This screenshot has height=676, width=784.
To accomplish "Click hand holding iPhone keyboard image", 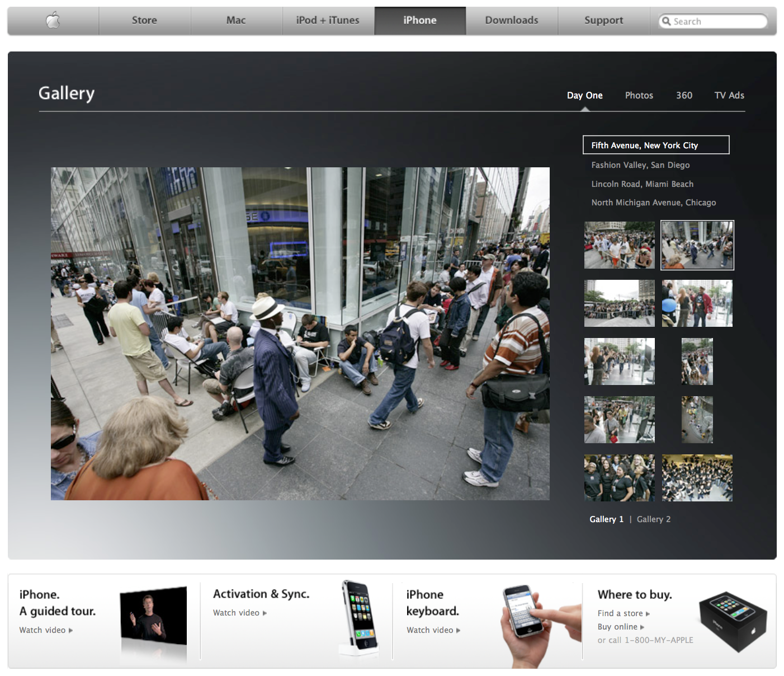I will click(540, 626).
